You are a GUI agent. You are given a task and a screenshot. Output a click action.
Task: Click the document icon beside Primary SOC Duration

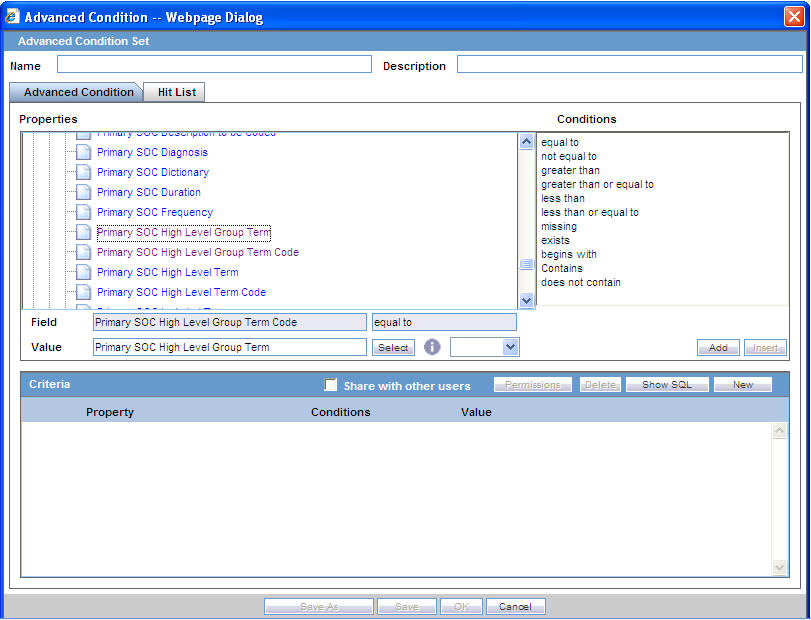[x=82, y=192]
